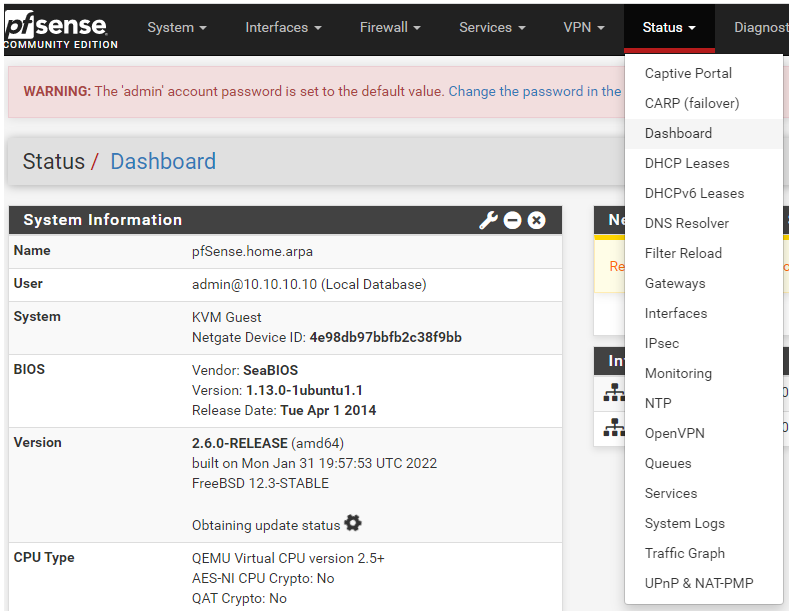The width and height of the screenshot is (797, 611).
Task: Collapse the Status dropdown menu
Action: [x=669, y=27]
